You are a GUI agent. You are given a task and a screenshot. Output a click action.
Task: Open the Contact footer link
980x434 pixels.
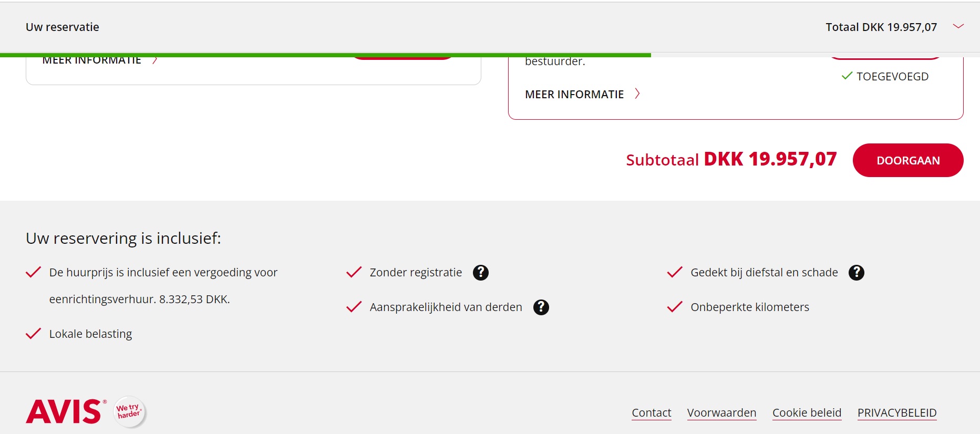(x=651, y=413)
